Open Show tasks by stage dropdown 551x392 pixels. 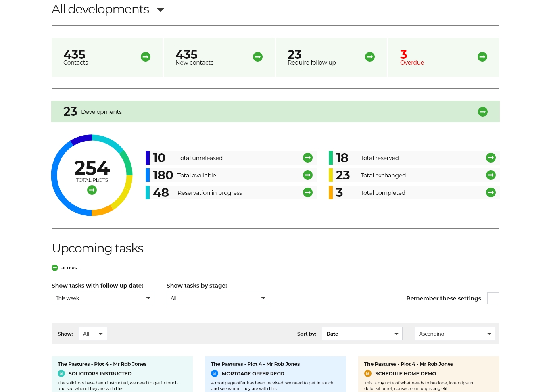click(x=218, y=298)
